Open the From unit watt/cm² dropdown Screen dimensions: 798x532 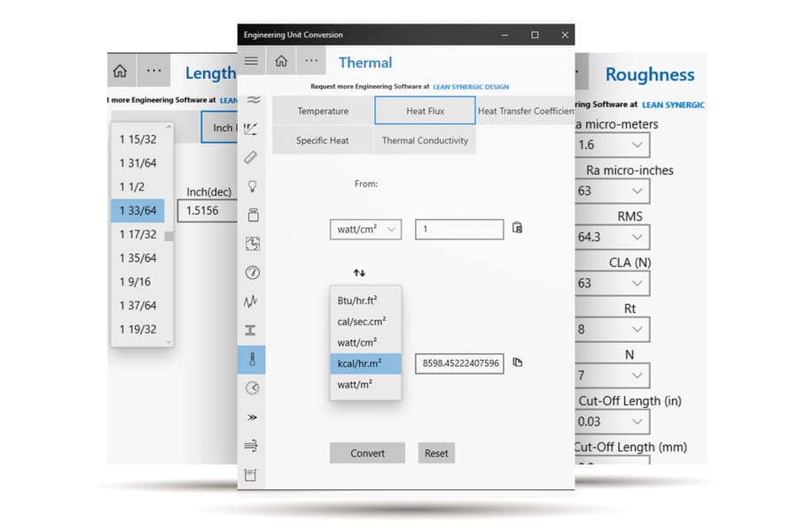point(365,229)
